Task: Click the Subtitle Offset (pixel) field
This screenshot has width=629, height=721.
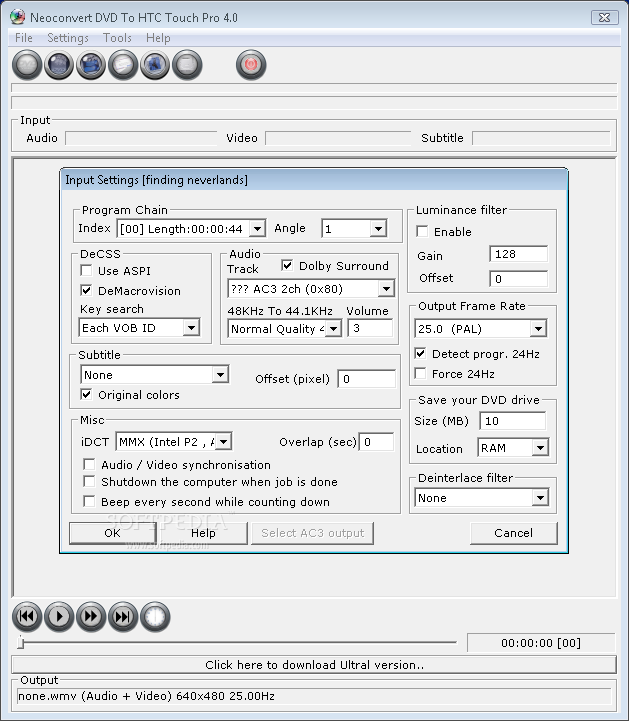Action: 366,379
